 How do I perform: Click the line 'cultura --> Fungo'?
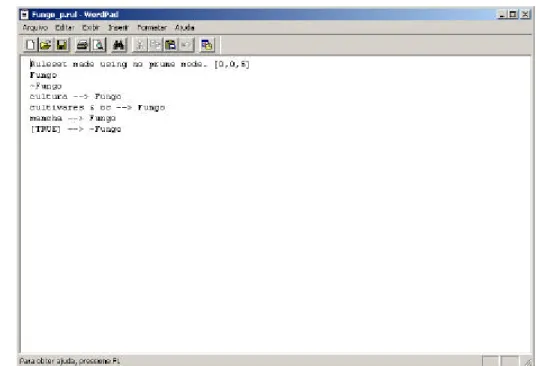pos(76,97)
